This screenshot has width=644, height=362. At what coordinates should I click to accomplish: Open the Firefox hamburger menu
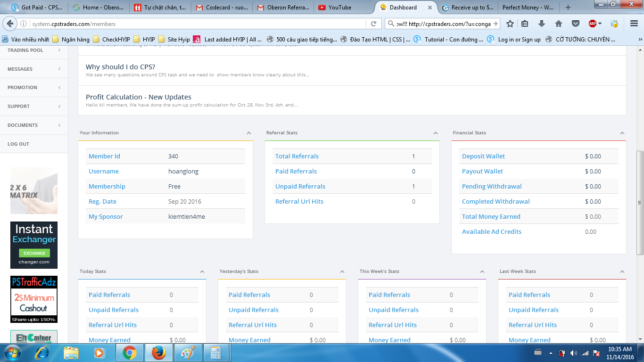[634, 24]
